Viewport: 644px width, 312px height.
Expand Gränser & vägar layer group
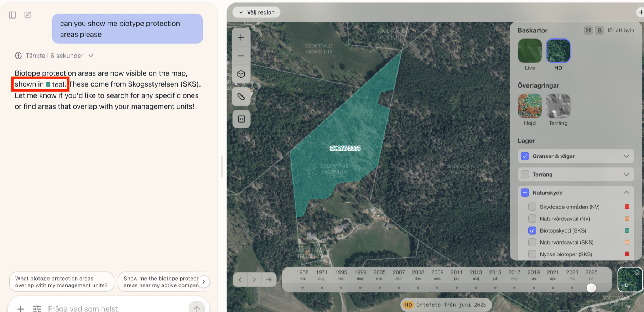pos(627,156)
